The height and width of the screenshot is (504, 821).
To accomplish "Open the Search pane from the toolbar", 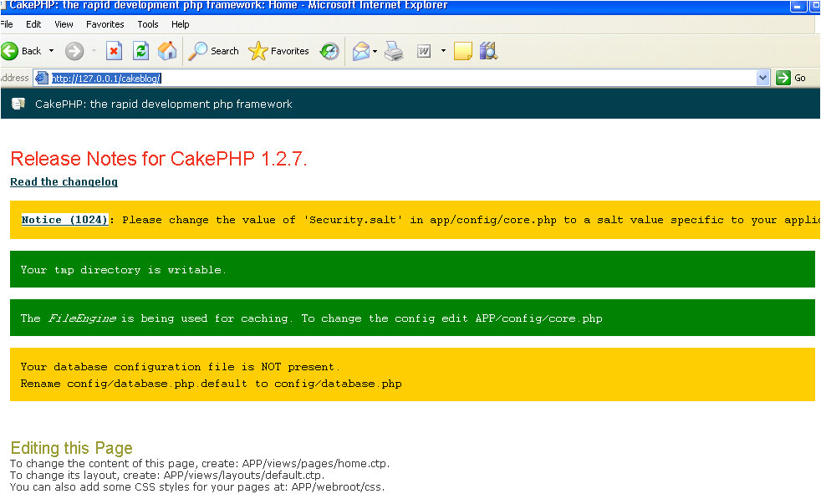I will click(214, 51).
